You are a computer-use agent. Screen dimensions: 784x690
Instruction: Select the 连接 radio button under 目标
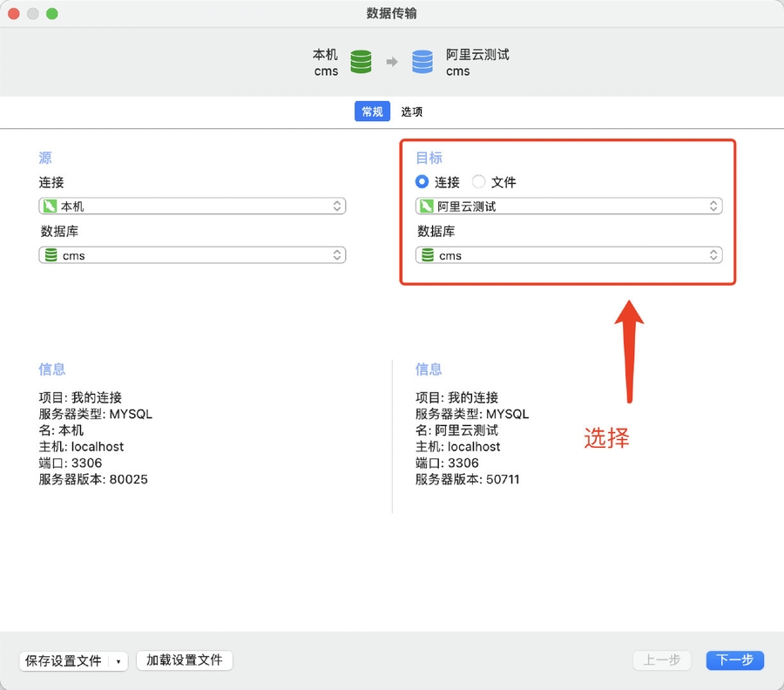[422, 182]
